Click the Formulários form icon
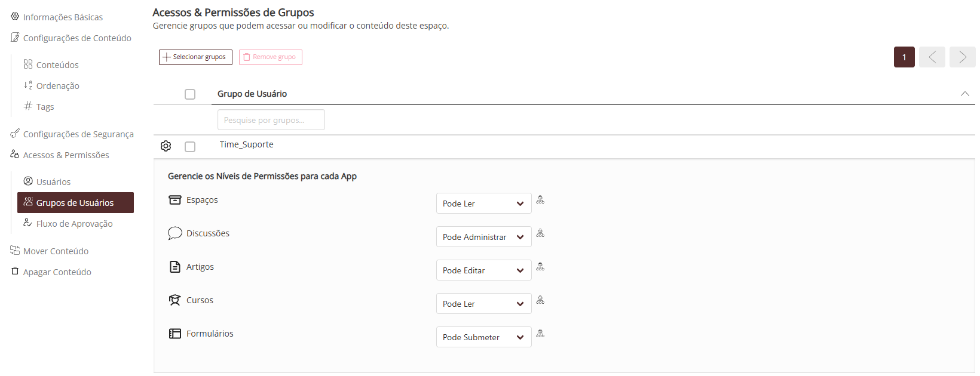The width and height of the screenshot is (980, 376). [x=175, y=334]
